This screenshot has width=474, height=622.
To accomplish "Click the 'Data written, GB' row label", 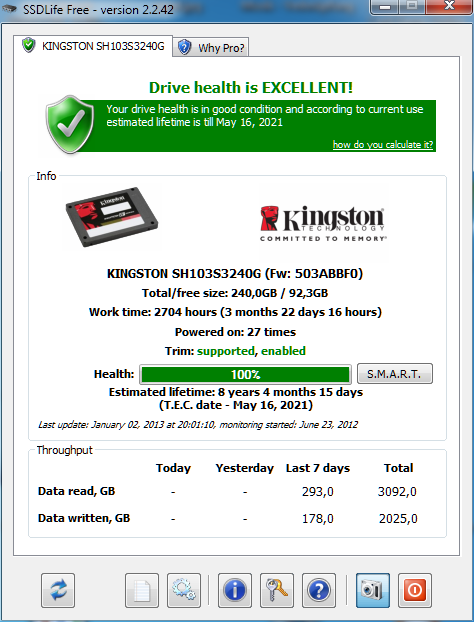I will click(x=84, y=518).
